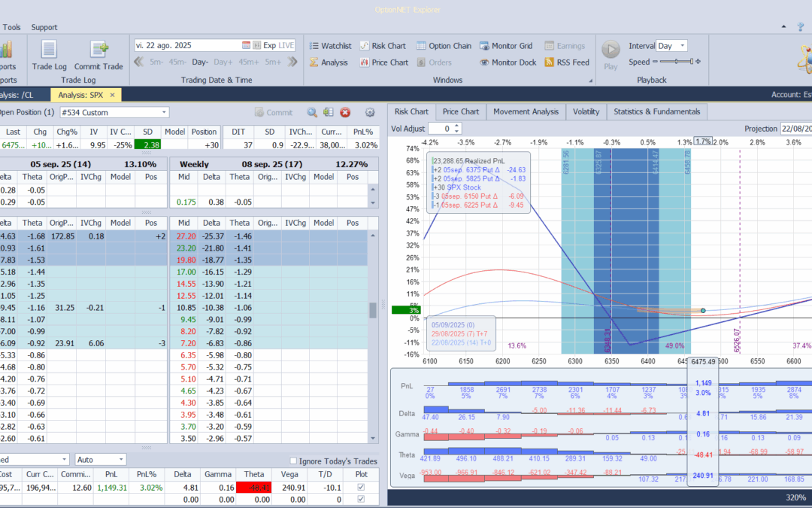Enable Ignore Today's Trades checkbox
The image size is (812, 508).
click(x=294, y=461)
